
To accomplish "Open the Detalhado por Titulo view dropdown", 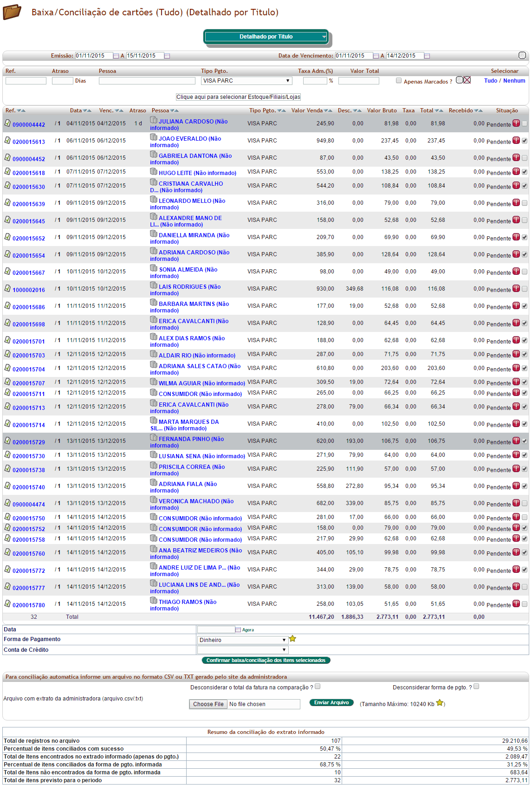I will [x=266, y=37].
